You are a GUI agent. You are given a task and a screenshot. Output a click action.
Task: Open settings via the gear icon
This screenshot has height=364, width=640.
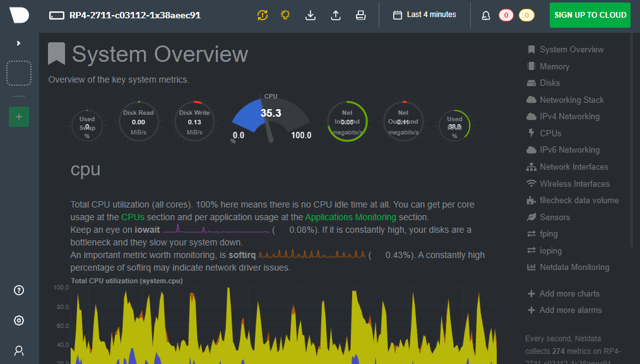click(x=19, y=320)
